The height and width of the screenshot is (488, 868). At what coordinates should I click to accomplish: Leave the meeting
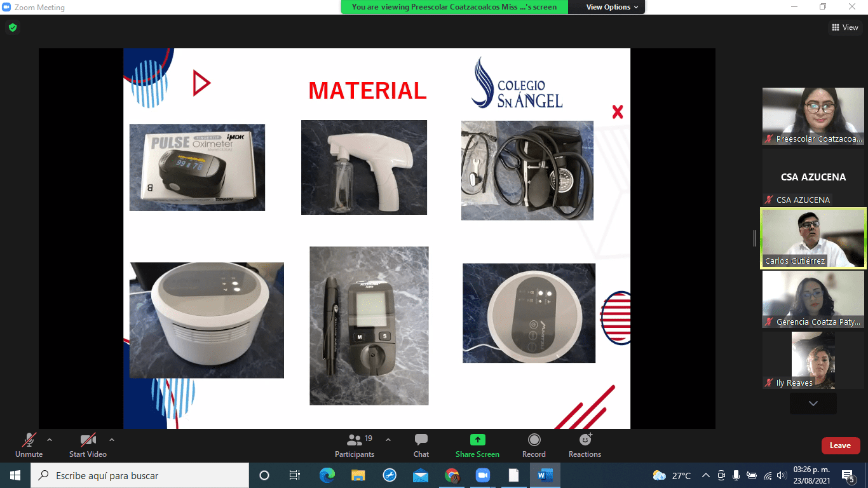[x=840, y=445]
